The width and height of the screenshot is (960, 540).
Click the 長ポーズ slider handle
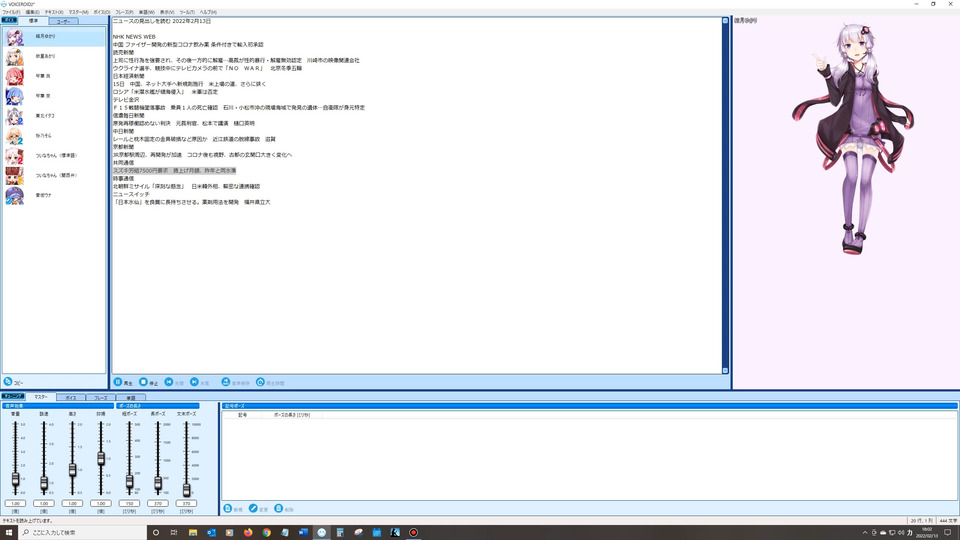(158, 483)
